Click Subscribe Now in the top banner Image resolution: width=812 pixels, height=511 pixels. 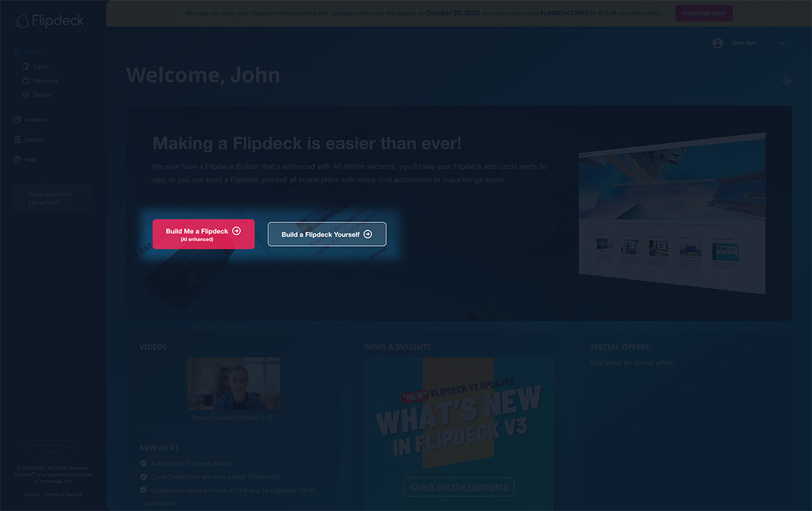tap(703, 13)
